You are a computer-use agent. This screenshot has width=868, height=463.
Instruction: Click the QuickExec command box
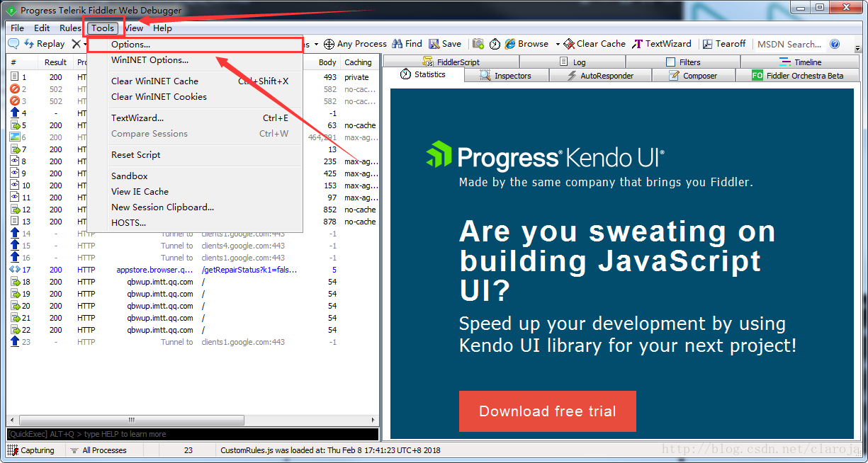193,434
